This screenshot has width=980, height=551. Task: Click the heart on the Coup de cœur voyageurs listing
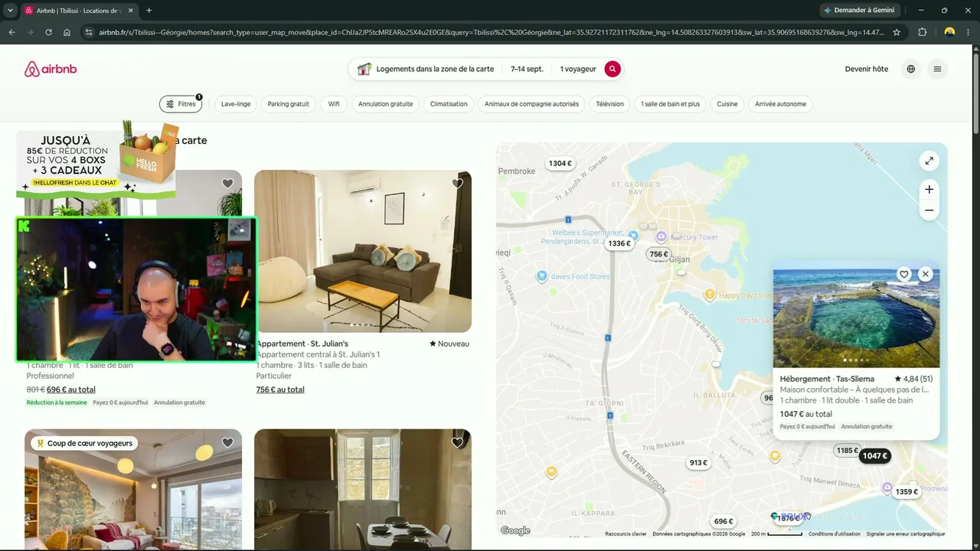pyautogui.click(x=227, y=442)
